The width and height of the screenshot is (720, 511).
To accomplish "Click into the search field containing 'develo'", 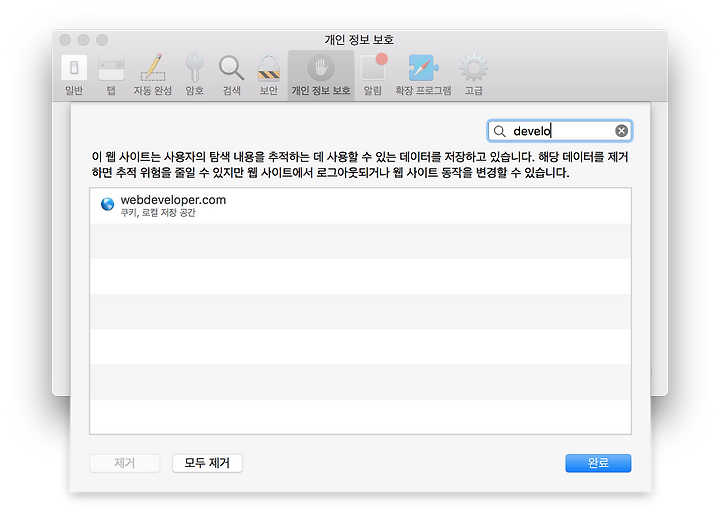I will pyautogui.click(x=560, y=131).
